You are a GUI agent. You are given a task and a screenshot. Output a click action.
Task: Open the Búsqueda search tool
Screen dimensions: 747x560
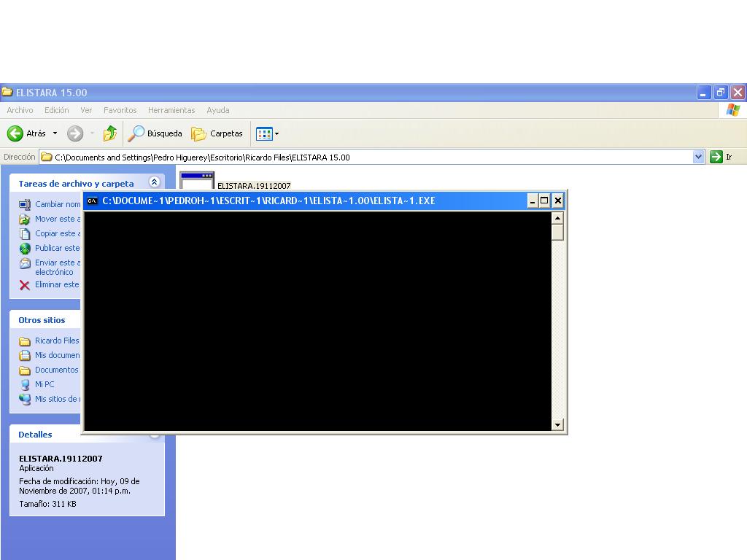pyautogui.click(x=155, y=133)
